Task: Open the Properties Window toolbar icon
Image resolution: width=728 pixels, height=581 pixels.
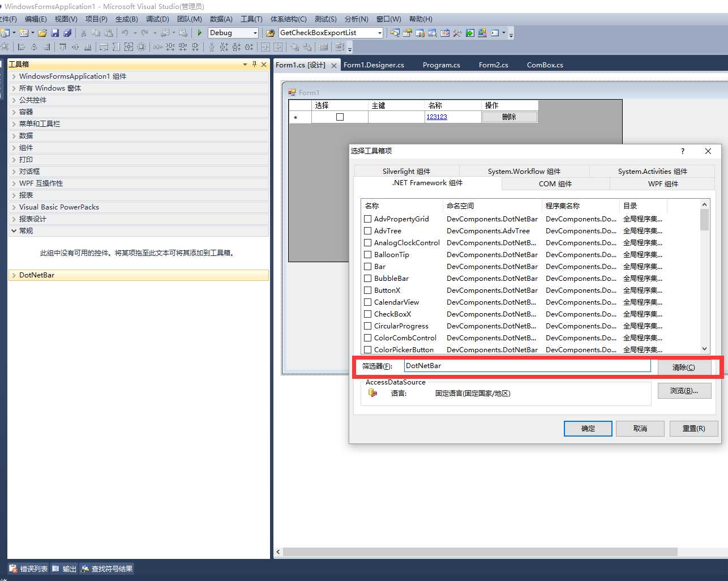Action: click(408, 33)
